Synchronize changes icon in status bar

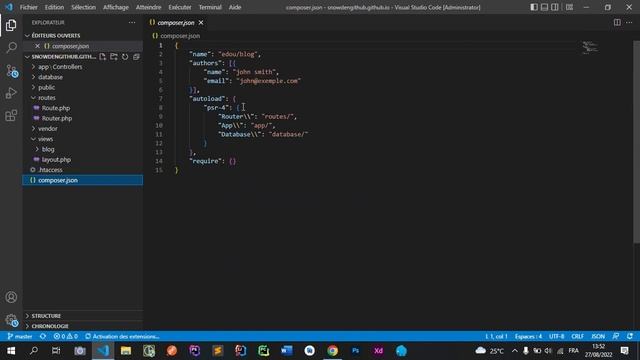[43, 336]
